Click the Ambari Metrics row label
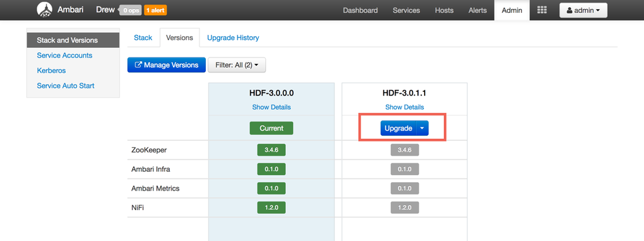This screenshot has height=241, width=644. [156, 189]
